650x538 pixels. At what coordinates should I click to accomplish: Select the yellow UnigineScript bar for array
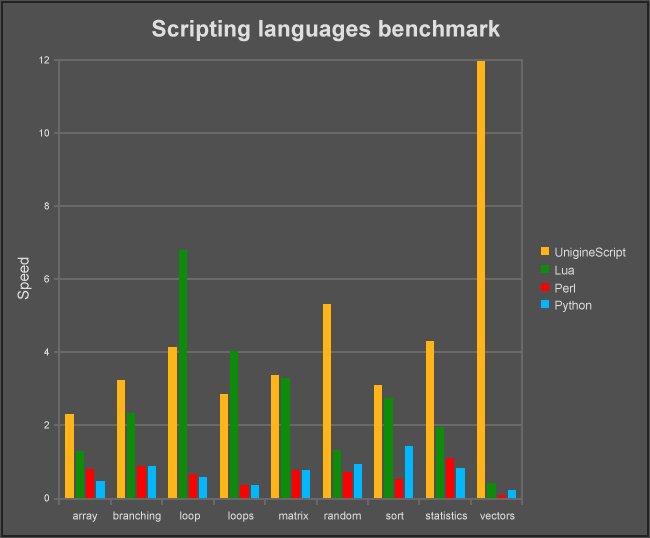coord(69,456)
